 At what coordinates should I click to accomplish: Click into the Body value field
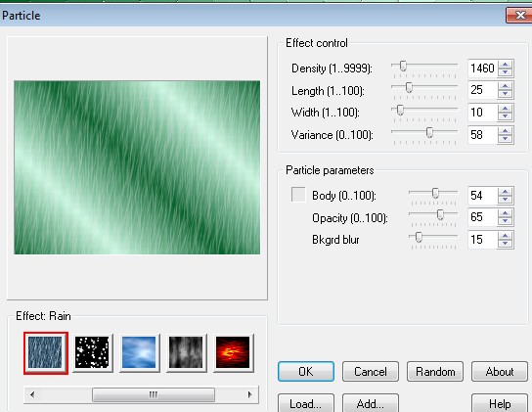pyautogui.click(x=482, y=196)
